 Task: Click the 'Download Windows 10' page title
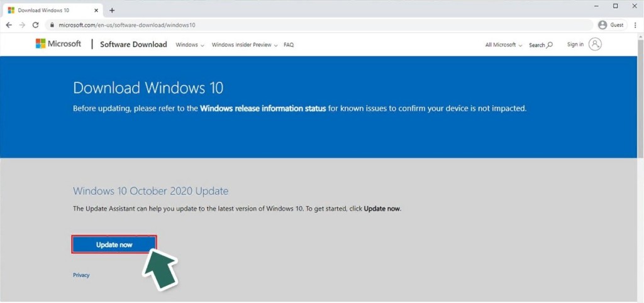pos(148,88)
